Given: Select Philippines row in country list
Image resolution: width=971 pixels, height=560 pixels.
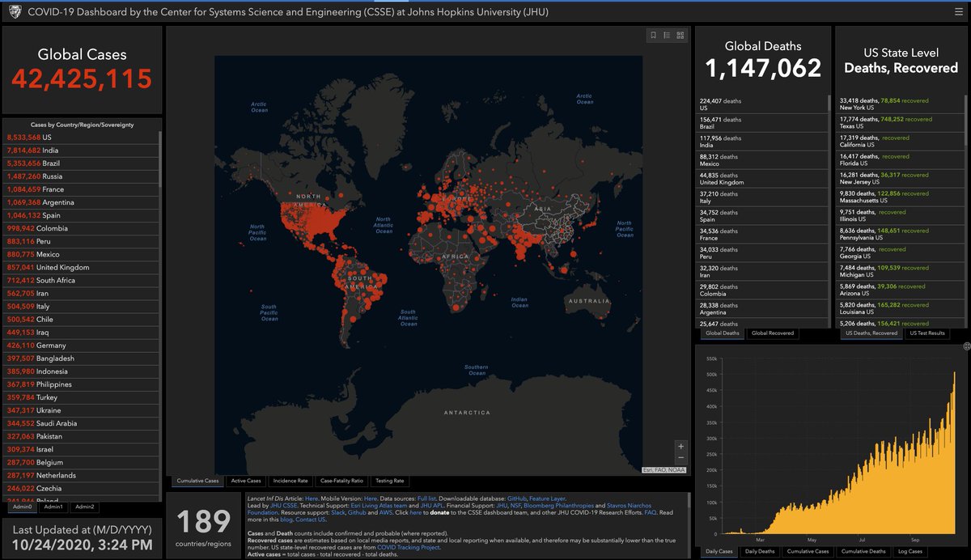Looking at the screenshot, I should [x=81, y=384].
